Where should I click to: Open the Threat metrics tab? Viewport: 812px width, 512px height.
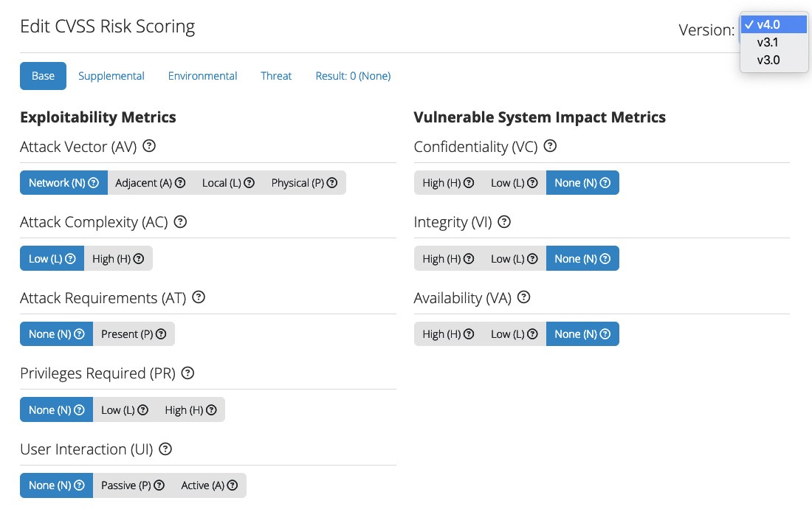click(x=276, y=76)
